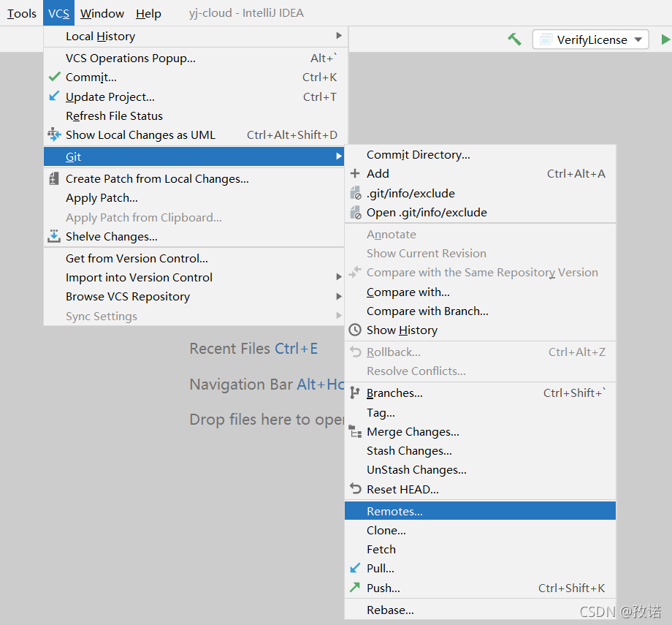Select Tag... in Git submenu
Image resolution: width=672 pixels, height=625 pixels.
[480, 412]
